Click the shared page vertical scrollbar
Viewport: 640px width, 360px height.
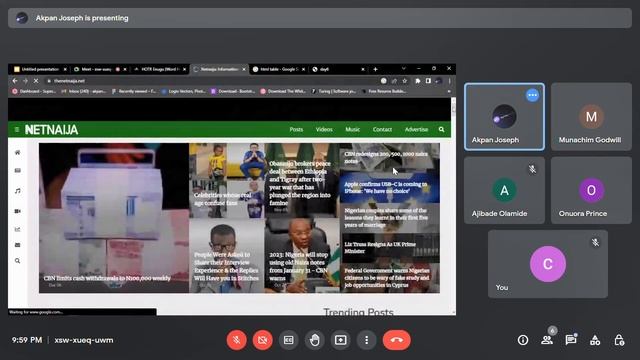coord(453,206)
